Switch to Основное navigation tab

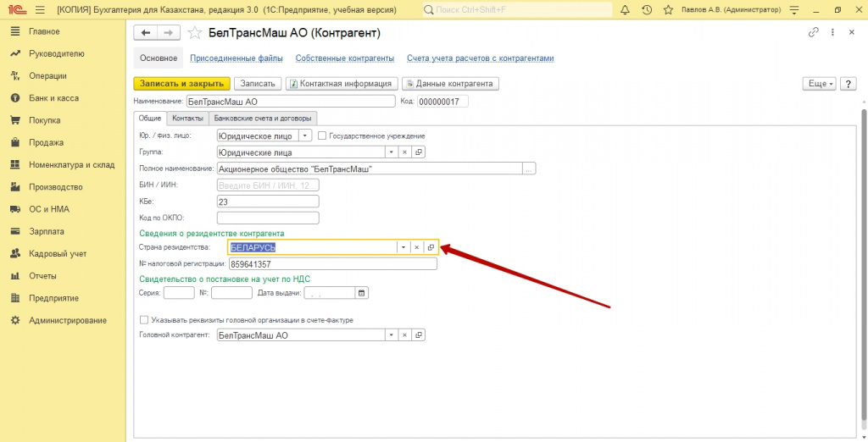pyautogui.click(x=159, y=58)
